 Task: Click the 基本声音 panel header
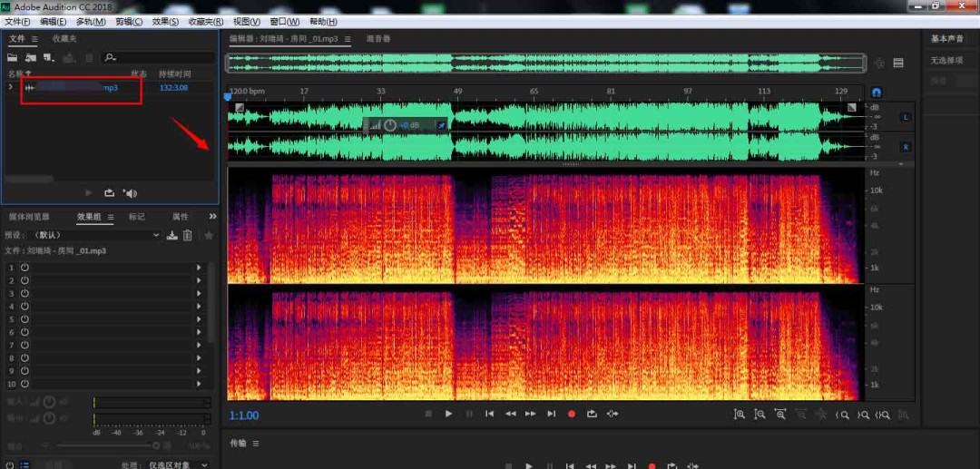tap(947, 39)
